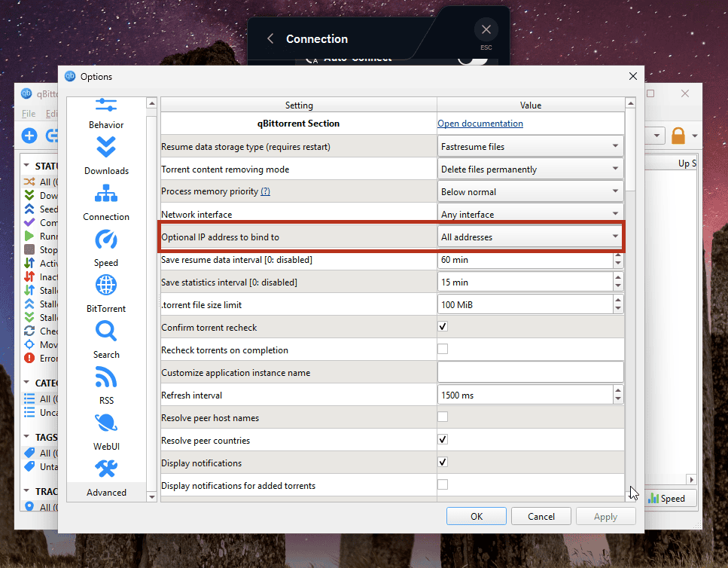Increase Save resume data interval value
The width and height of the screenshot is (728, 568).
pyautogui.click(x=617, y=255)
